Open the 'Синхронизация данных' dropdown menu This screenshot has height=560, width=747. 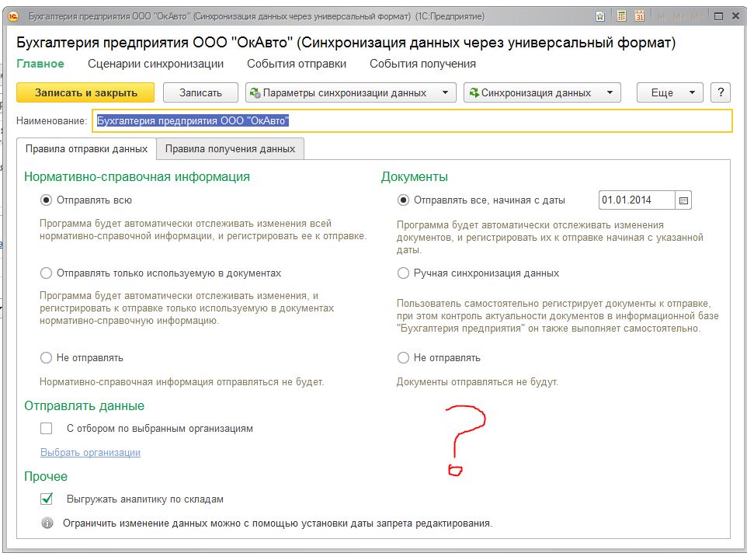(542, 92)
